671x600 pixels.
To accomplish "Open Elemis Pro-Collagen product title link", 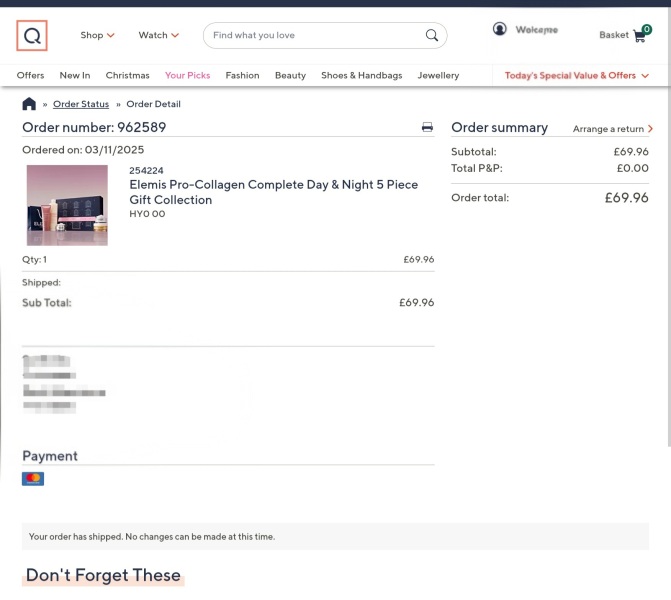I will click(273, 192).
